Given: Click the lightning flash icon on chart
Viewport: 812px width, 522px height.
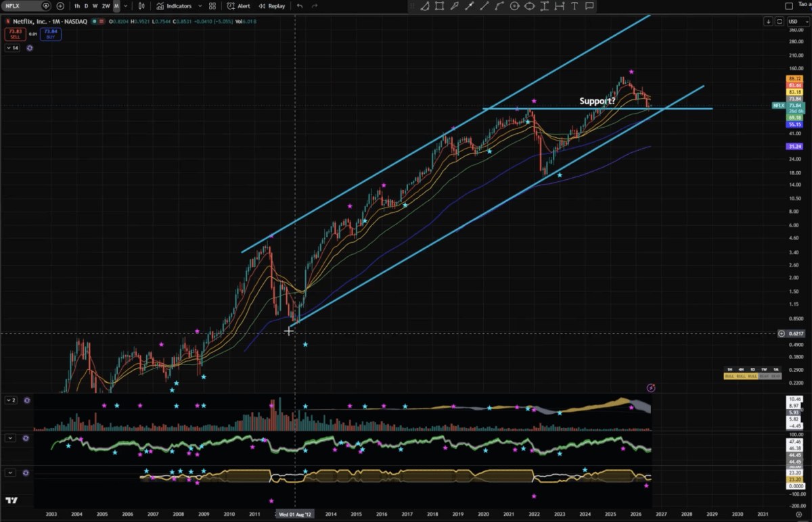Looking at the screenshot, I should click(x=651, y=387).
